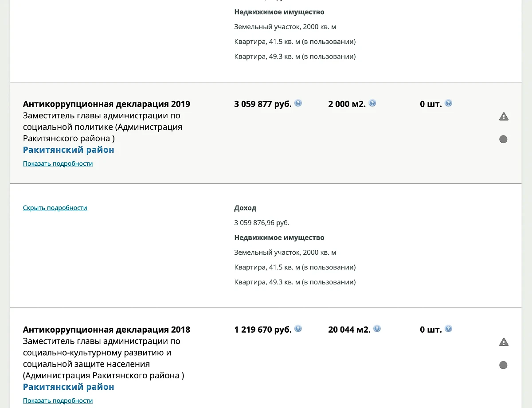This screenshot has width=532, height=408.
Task: Select Антикоррупционная декларация 2019 title
Action: click(106, 104)
